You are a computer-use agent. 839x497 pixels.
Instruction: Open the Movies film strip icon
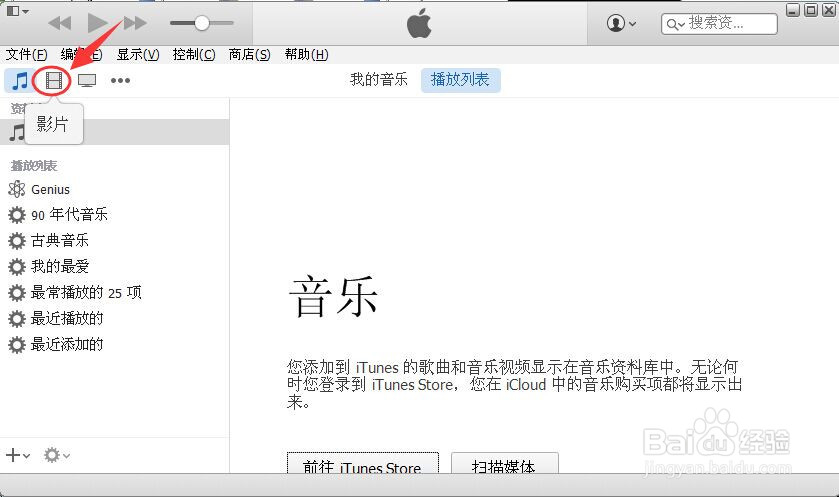tap(54, 81)
